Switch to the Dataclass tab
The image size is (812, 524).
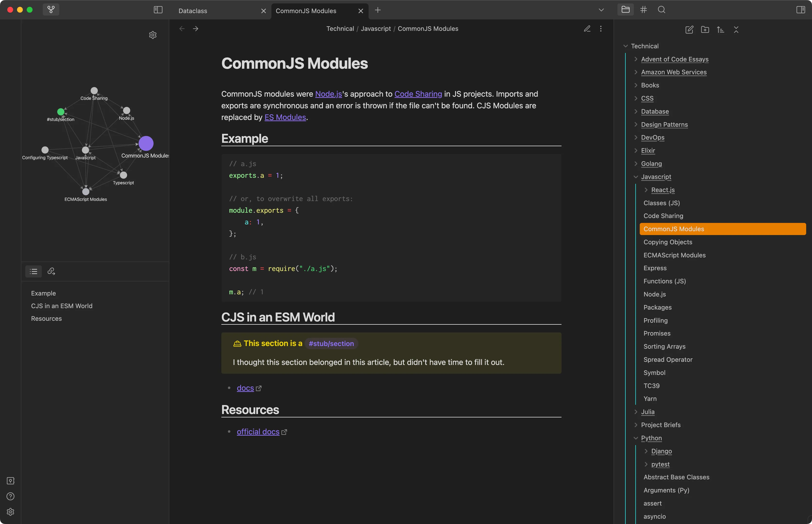pyautogui.click(x=193, y=11)
